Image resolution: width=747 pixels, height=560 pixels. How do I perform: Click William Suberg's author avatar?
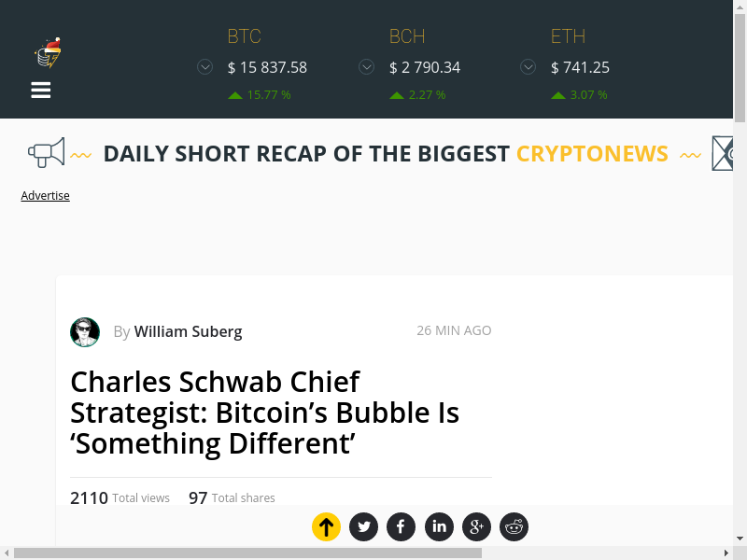85,331
